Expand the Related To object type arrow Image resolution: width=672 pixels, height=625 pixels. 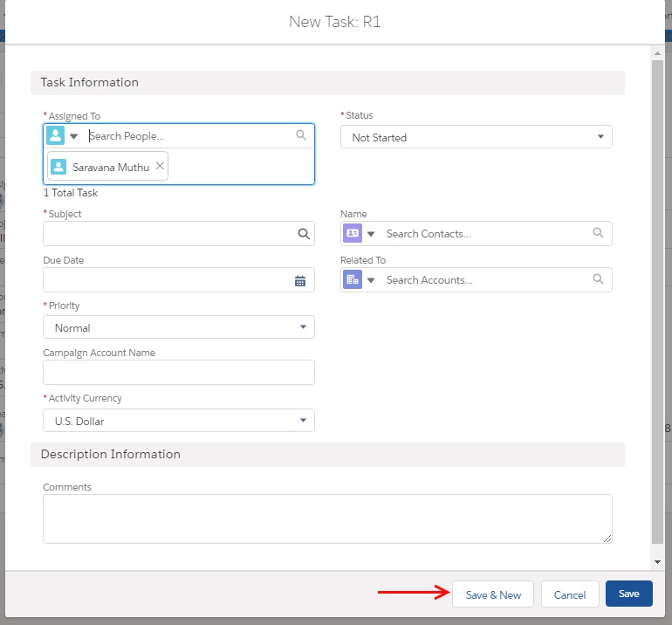[x=371, y=280]
